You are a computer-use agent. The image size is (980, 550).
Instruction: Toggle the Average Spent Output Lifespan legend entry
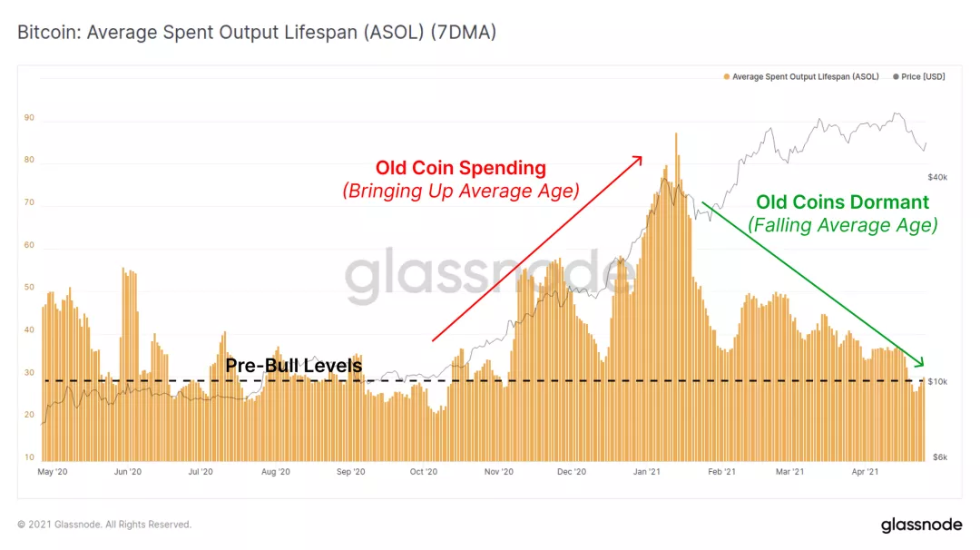pos(801,77)
